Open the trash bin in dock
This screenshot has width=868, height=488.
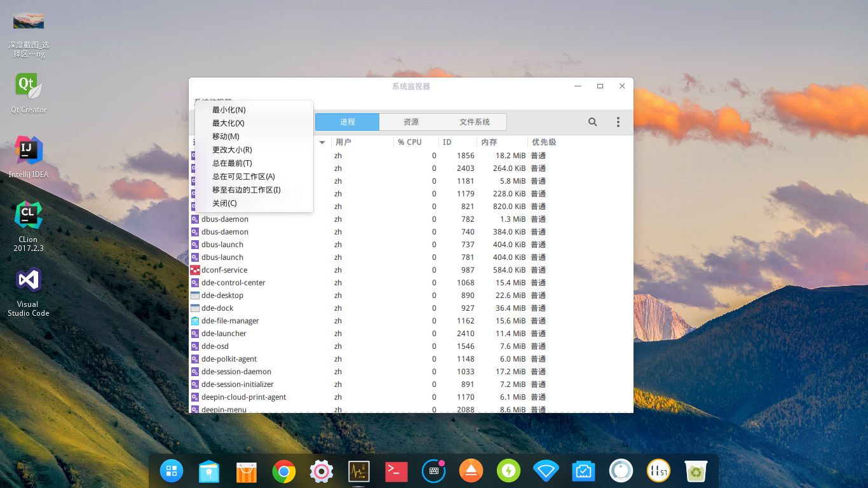coord(696,471)
